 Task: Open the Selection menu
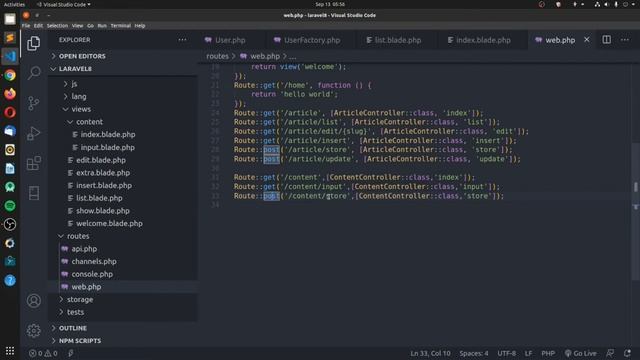57,25
